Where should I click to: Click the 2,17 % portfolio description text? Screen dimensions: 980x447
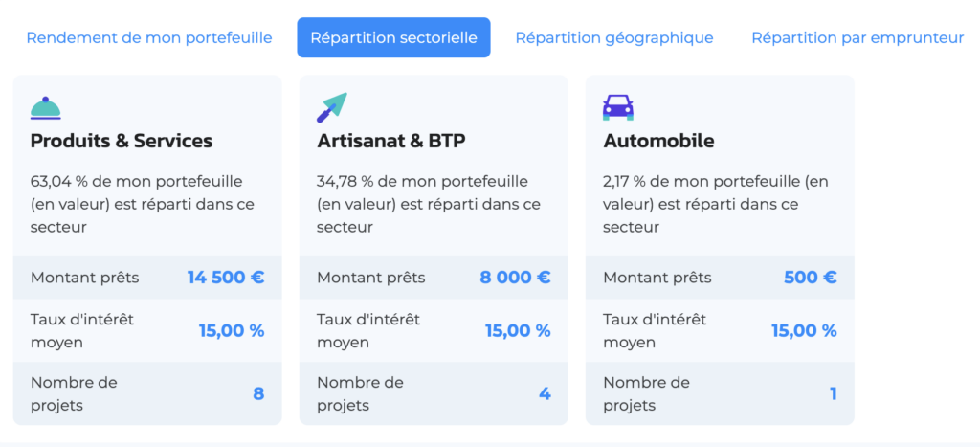point(716,204)
